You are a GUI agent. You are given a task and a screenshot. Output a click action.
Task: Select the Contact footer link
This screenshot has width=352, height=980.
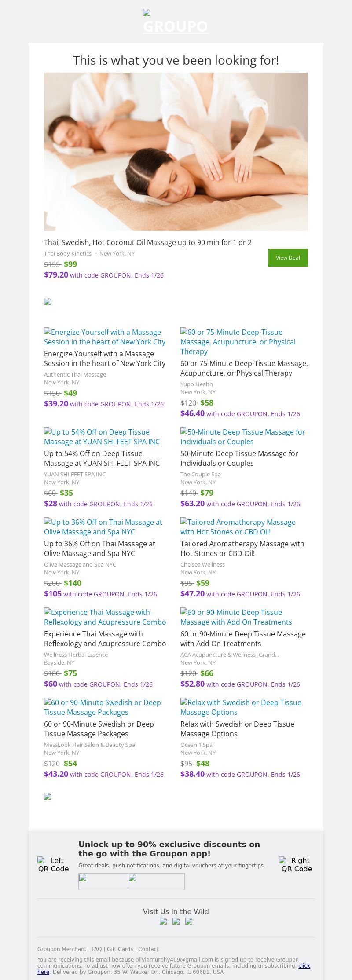click(149, 949)
